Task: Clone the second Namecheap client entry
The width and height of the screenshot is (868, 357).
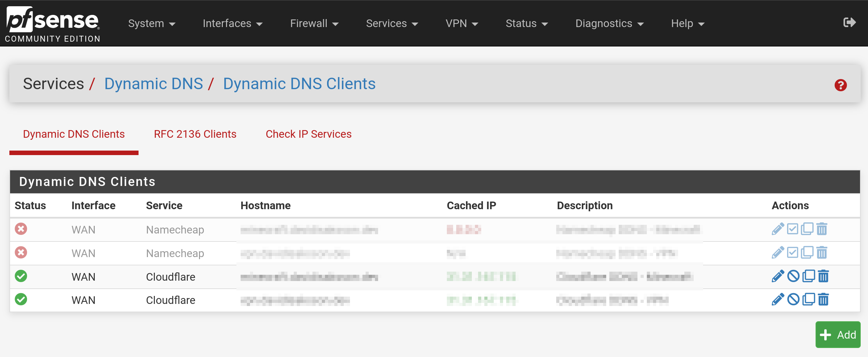Action: point(807,253)
